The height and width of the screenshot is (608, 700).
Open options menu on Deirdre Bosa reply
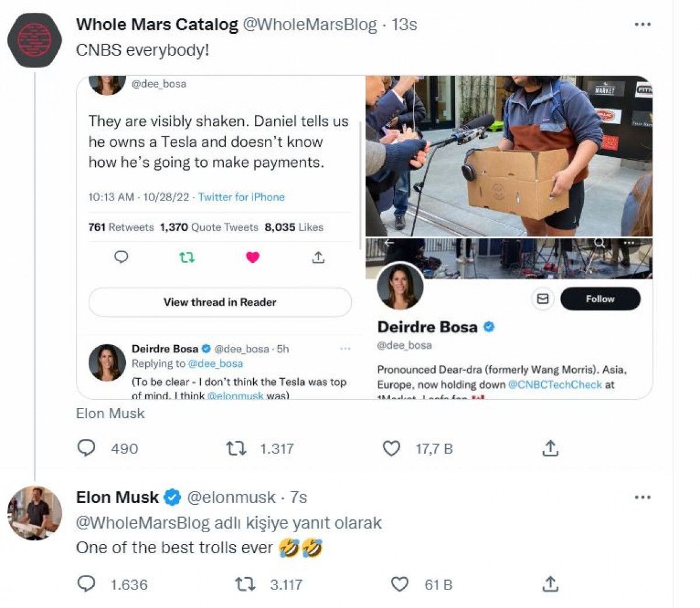[x=345, y=349]
